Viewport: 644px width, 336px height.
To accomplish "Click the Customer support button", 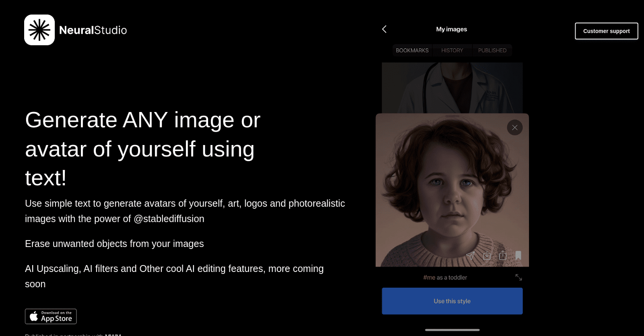I will pos(606,31).
